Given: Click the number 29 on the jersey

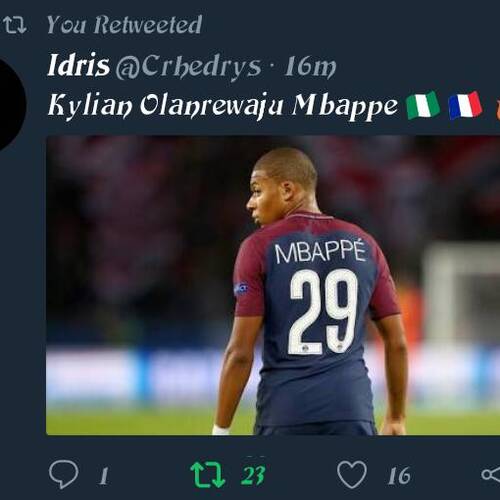Looking at the screenshot, I should pos(323,311).
